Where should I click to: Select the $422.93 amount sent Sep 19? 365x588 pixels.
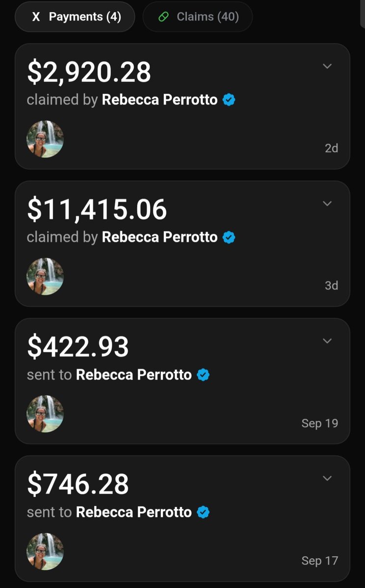tap(78, 347)
